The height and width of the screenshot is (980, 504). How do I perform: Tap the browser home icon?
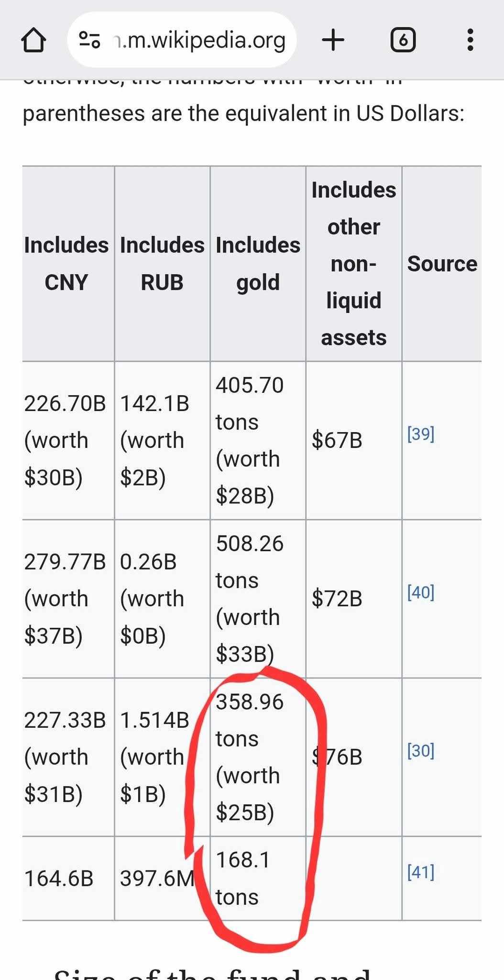[x=33, y=40]
